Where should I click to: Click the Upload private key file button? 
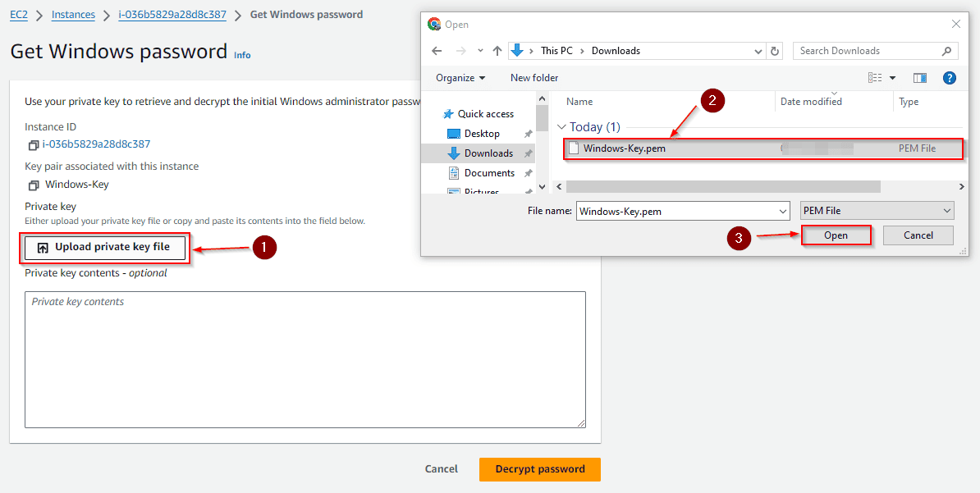pos(105,247)
